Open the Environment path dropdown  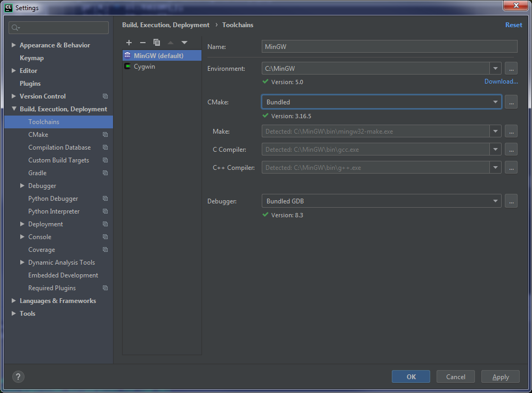coord(495,69)
